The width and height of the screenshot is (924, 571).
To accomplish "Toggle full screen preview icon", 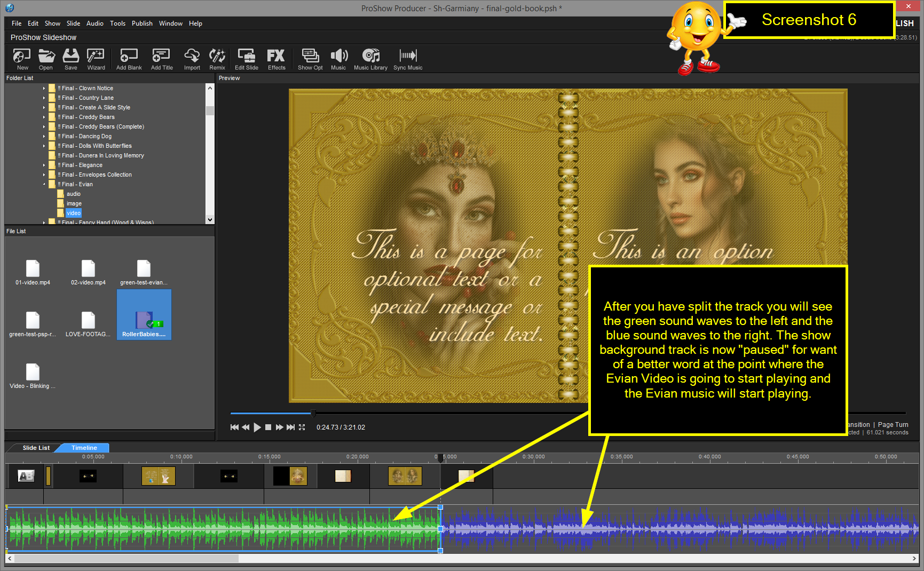I will (x=302, y=427).
